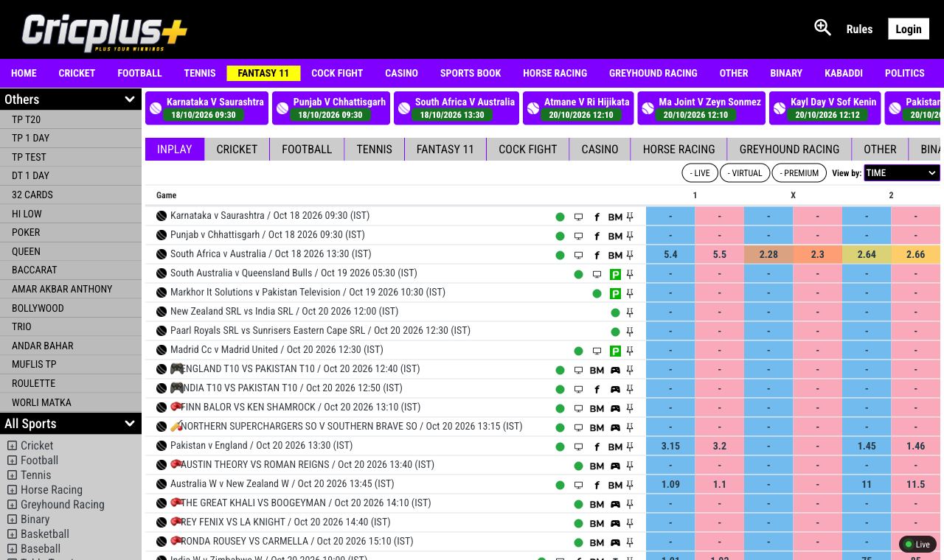Pin the Markhor It Solutions v Pakistan Television row
Screen dimensions: 944x560
click(x=630, y=293)
